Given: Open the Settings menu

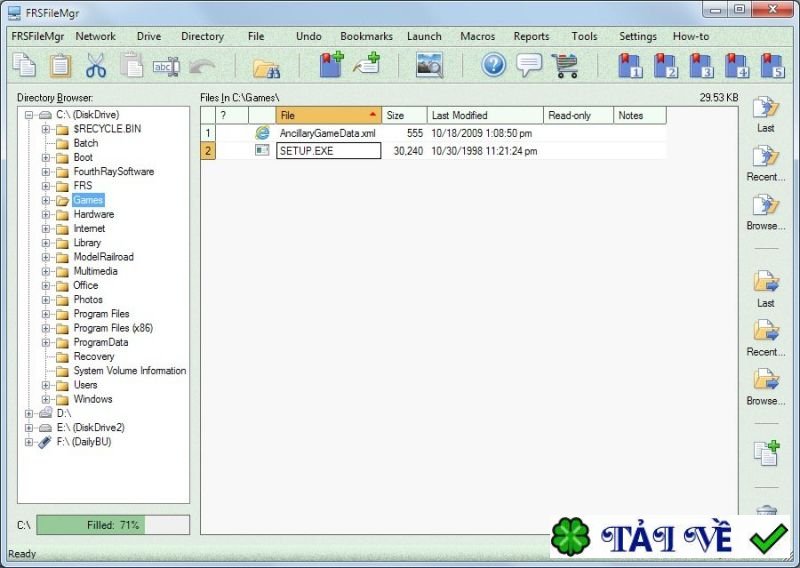Looking at the screenshot, I should 638,36.
